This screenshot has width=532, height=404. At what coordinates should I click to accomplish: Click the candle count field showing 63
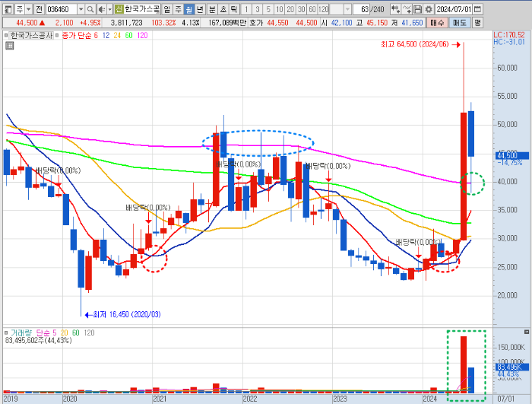click(x=362, y=9)
